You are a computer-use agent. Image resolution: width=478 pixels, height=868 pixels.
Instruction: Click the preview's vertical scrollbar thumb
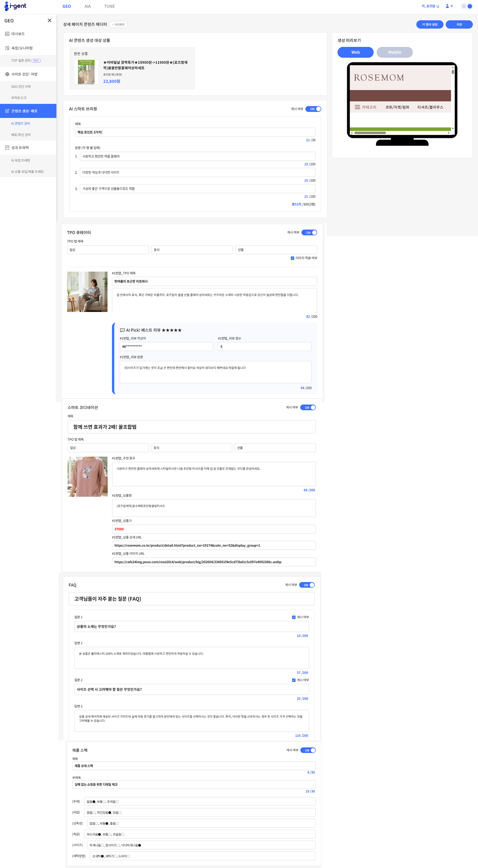(453, 72)
